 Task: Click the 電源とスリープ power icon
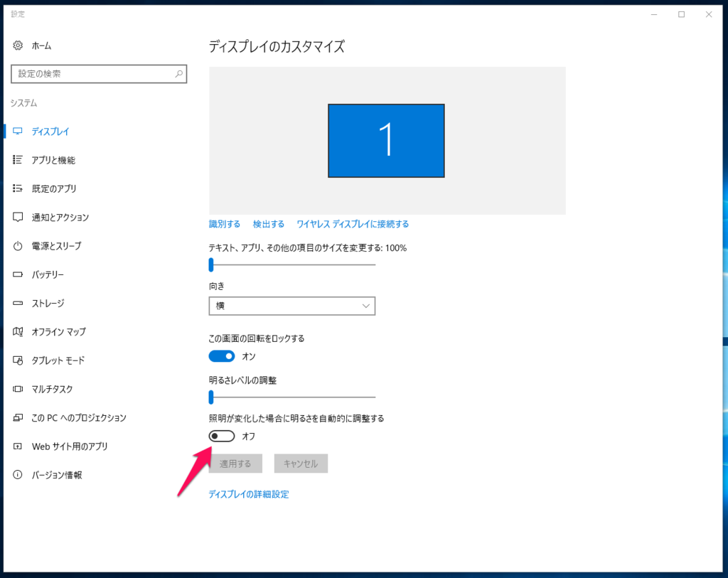coord(18,246)
